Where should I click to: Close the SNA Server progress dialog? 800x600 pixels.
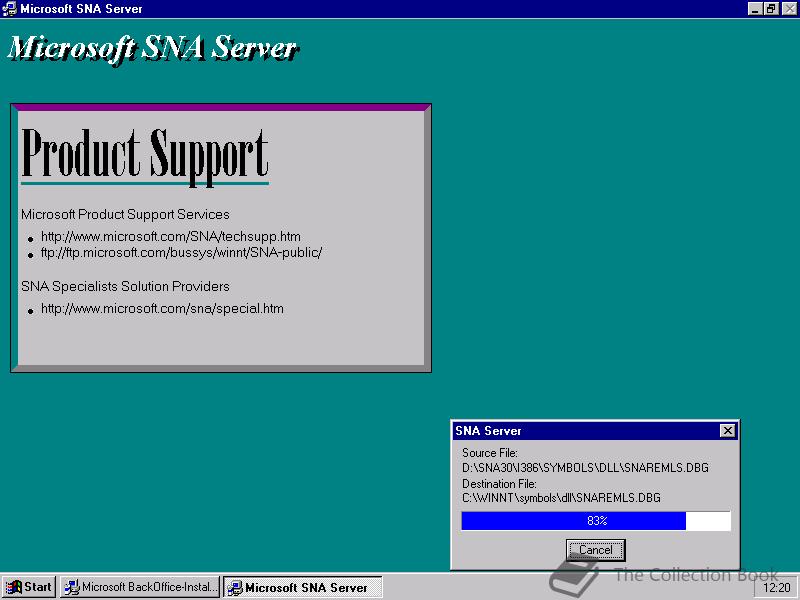coord(728,431)
